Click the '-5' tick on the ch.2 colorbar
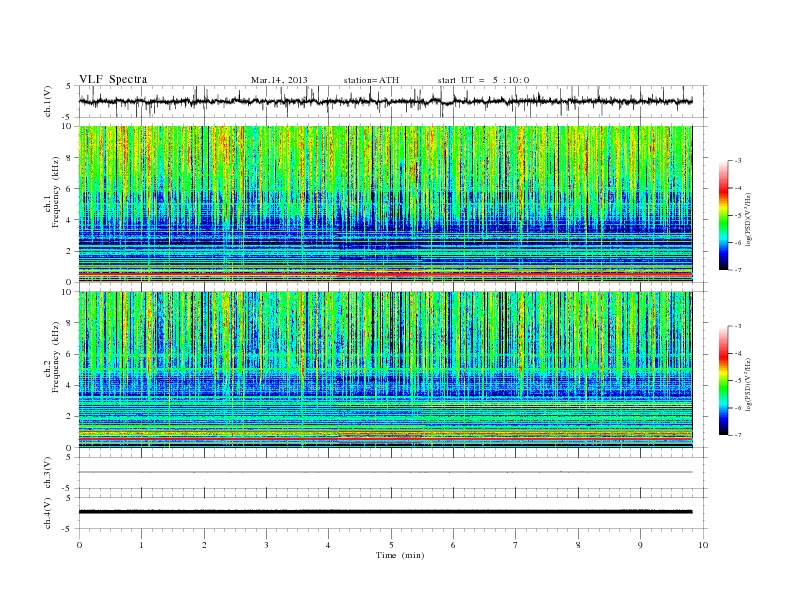Viewport: 792px width, 612px height. click(x=738, y=381)
